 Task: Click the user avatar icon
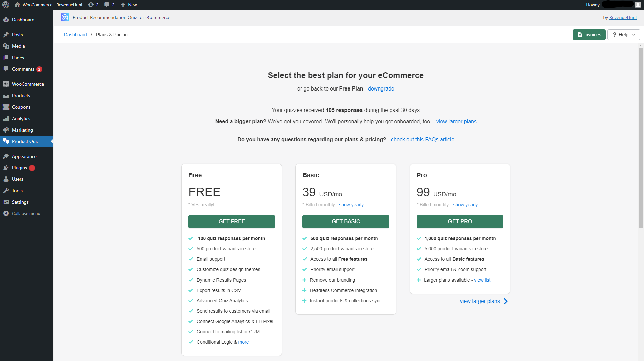tap(638, 5)
